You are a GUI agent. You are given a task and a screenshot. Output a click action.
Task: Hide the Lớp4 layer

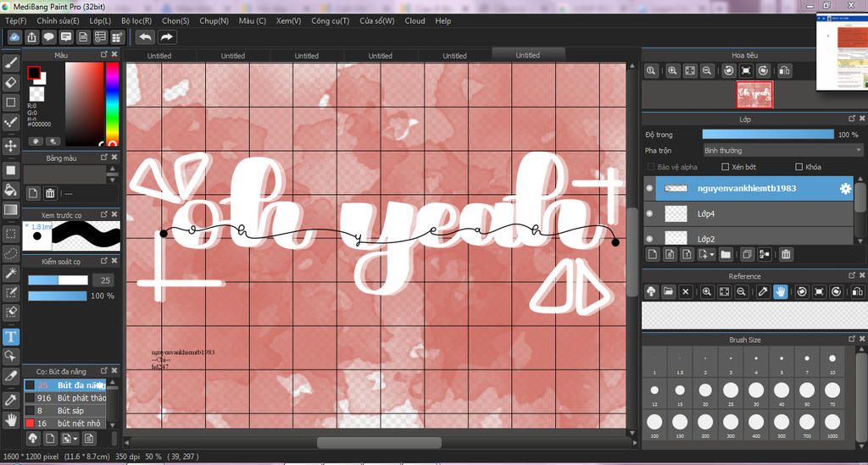[649, 213]
